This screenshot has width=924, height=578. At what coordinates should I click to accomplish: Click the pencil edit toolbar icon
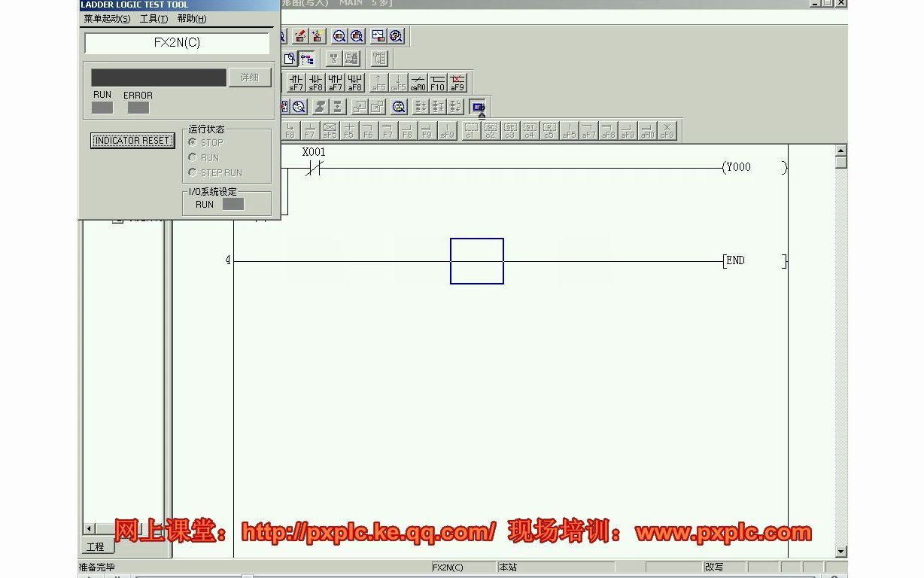point(300,35)
